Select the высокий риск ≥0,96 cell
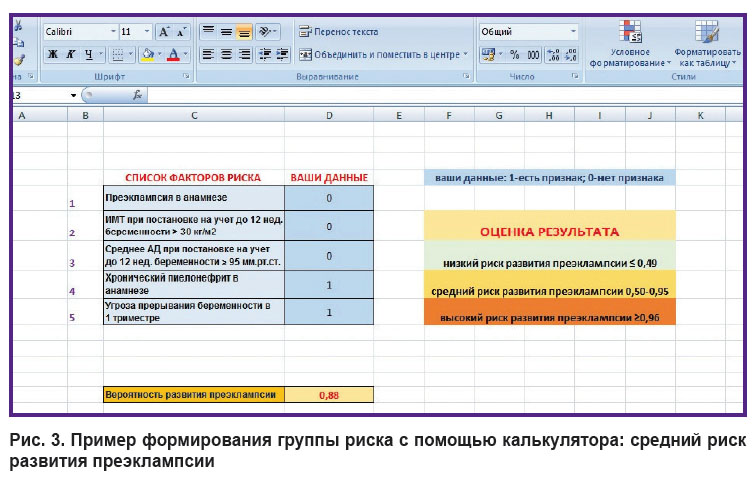The image size is (756, 480). [x=550, y=312]
